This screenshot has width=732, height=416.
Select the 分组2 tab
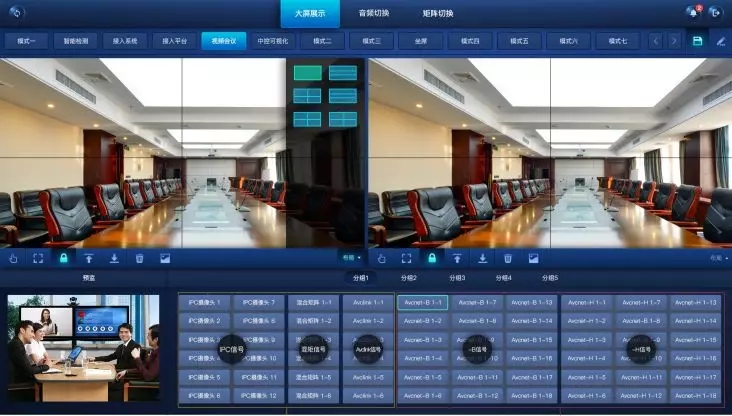pyautogui.click(x=408, y=277)
